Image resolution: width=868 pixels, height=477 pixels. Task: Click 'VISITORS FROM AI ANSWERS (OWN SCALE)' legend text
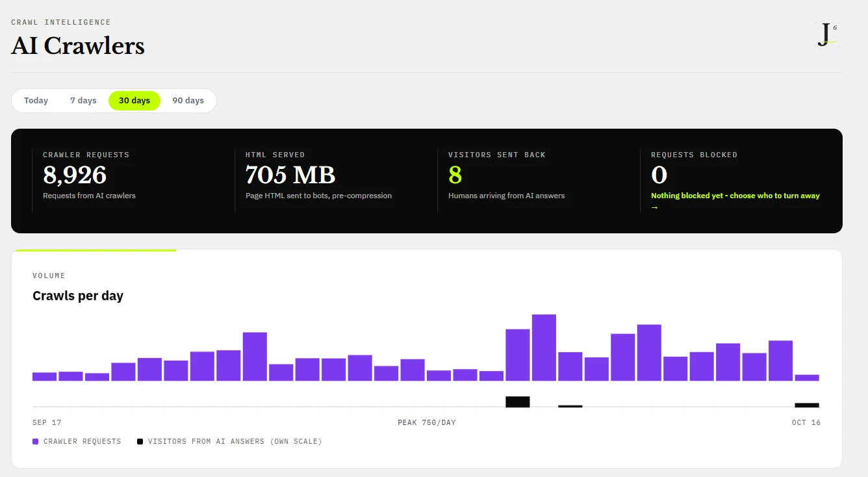[x=235, y=442]
